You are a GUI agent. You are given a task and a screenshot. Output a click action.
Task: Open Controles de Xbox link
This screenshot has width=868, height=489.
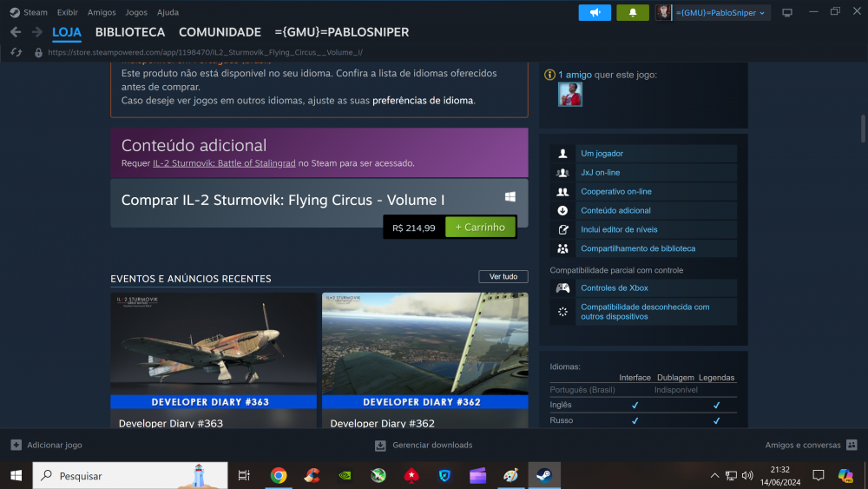[x=615, y=288]
